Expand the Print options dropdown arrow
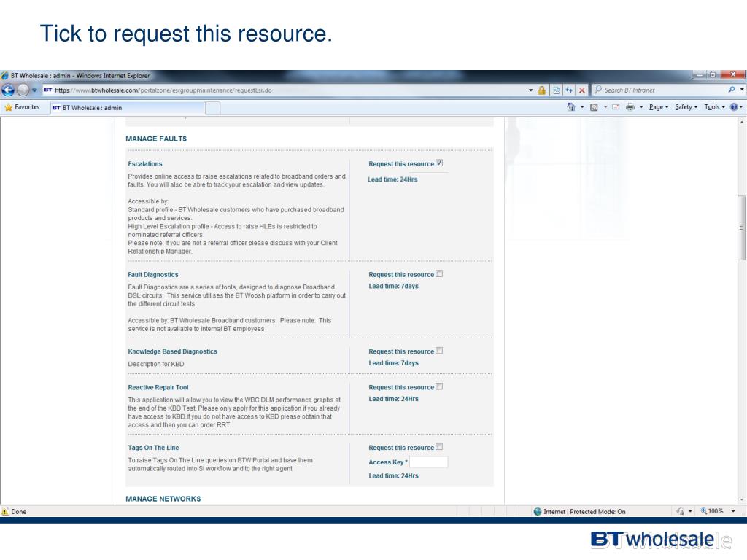 click(640, 107)
